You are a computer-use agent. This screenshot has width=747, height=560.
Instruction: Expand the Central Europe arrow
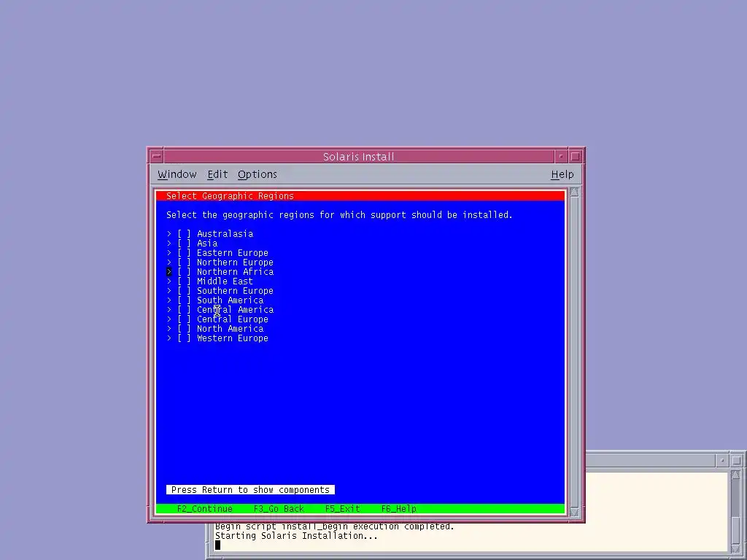coord(169,319)
